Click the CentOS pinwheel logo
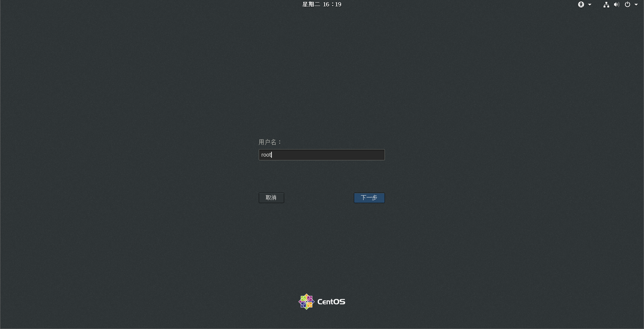644x329 pixels. (x=306, y=302)
